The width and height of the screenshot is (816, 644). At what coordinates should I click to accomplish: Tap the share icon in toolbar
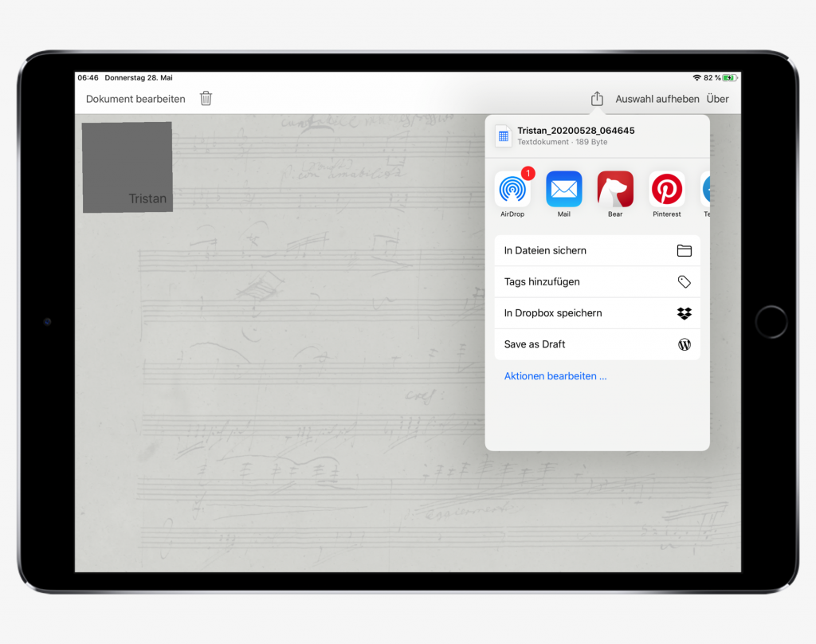click(597, 99)
